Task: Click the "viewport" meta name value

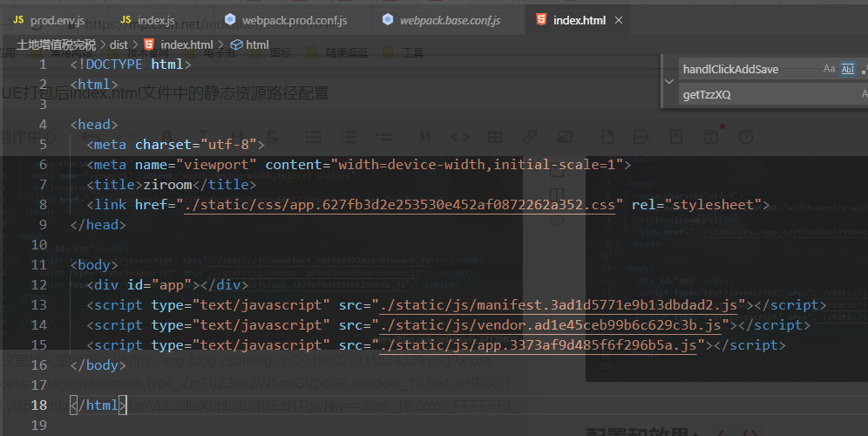Action: 216,165
